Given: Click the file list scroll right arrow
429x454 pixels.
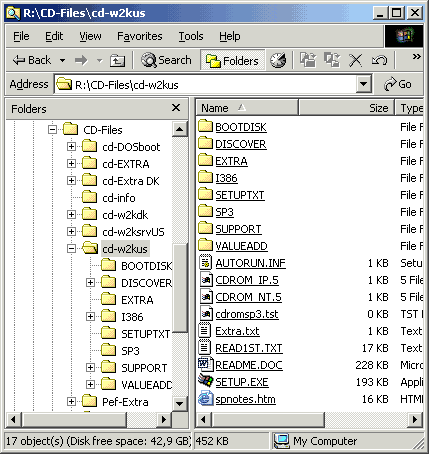Looking at the screenshot, I should [x=415, y=419].
